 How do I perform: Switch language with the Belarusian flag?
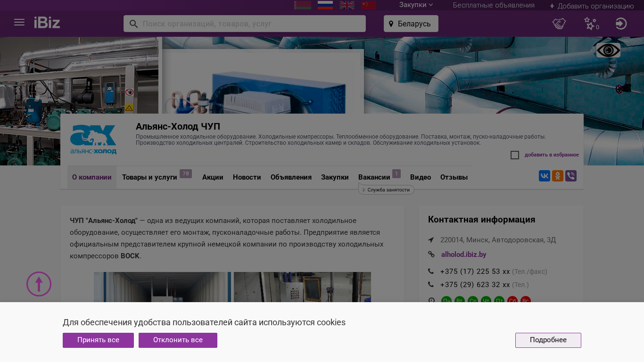[303, 5]
